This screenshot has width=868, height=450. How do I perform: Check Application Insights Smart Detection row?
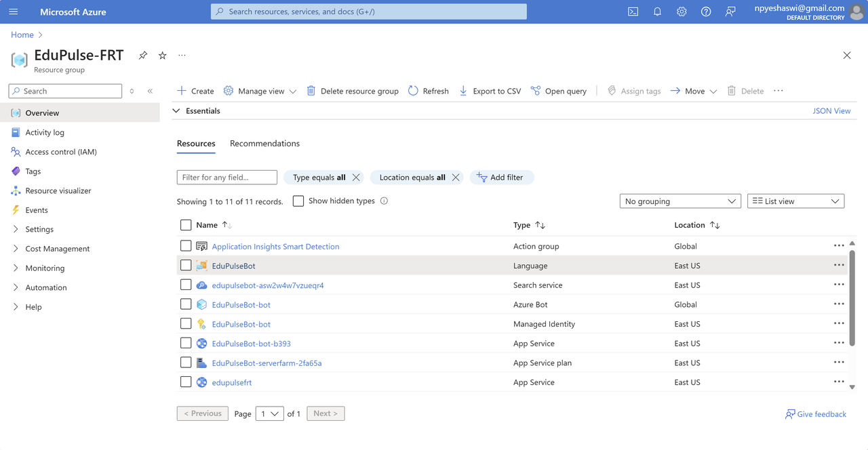186,246
